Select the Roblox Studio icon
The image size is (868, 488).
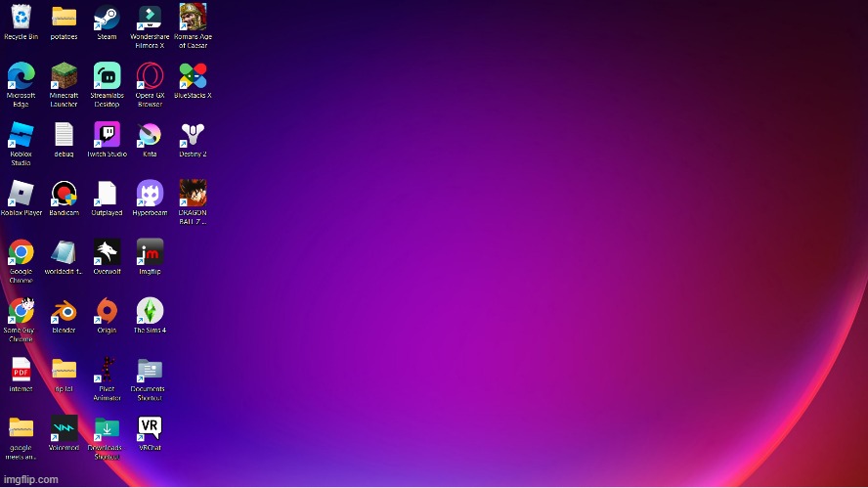click(x=21, y=135)
